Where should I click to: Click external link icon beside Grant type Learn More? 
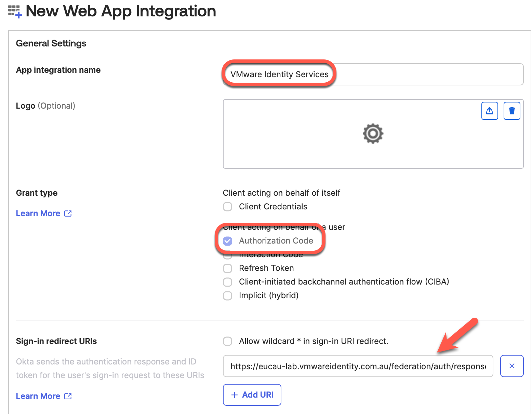point(68,213)
